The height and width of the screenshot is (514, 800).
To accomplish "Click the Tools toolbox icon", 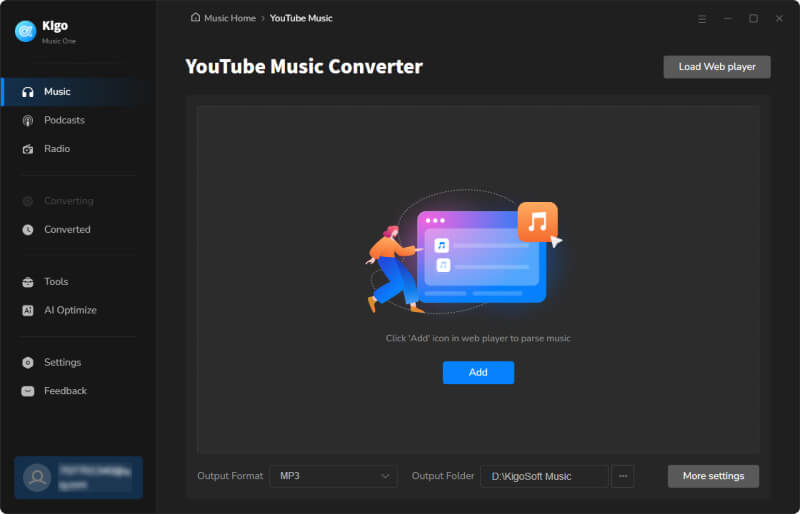I will [28, 282].
